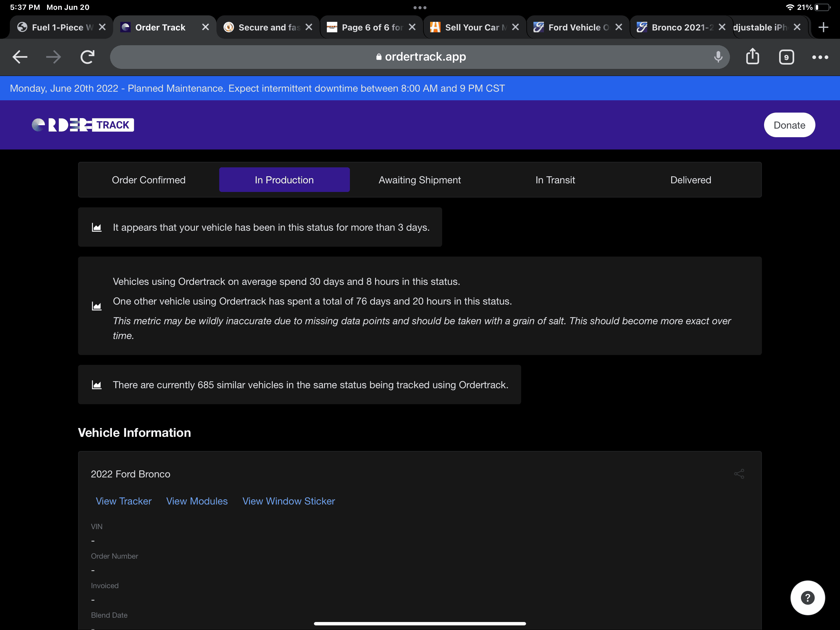This screenshot has height=630, width=840.
Task: Go back to the previous page
Action: coord(20,57)
